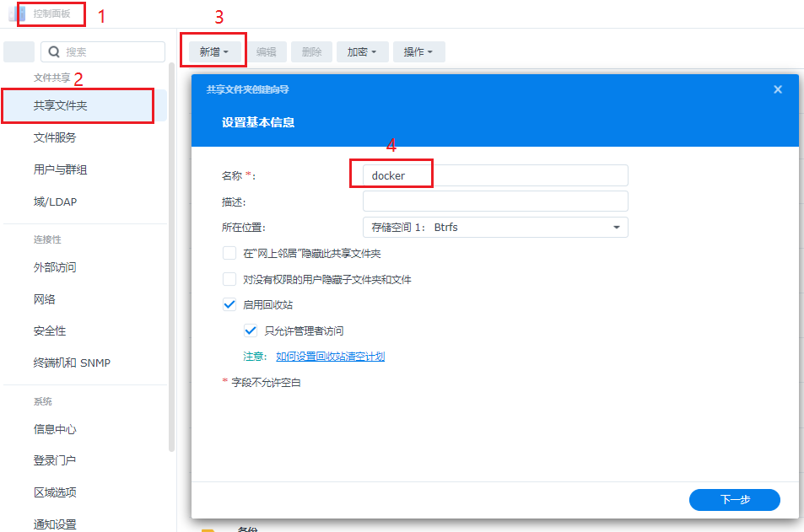
Task: Click the 字段不允许空白 note text
Action: click(266, 383)
